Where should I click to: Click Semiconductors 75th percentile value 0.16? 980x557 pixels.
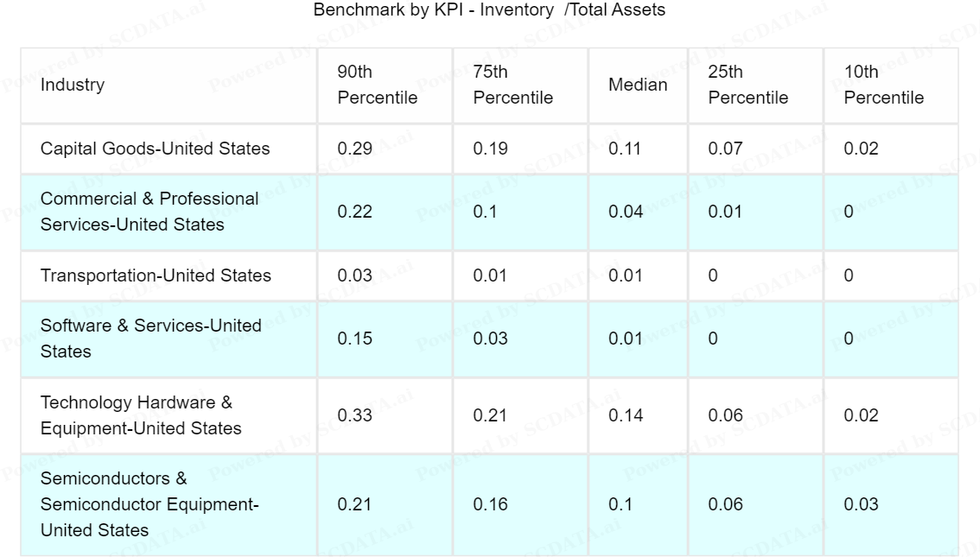click(490, 504)
